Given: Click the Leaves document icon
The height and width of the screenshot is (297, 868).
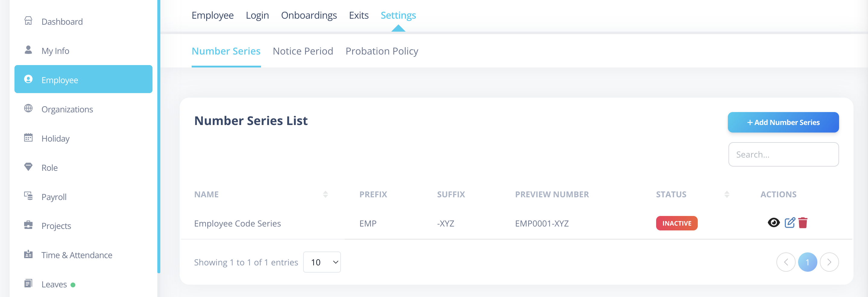Looking at the screenshot, I should (x=28, y=283).
